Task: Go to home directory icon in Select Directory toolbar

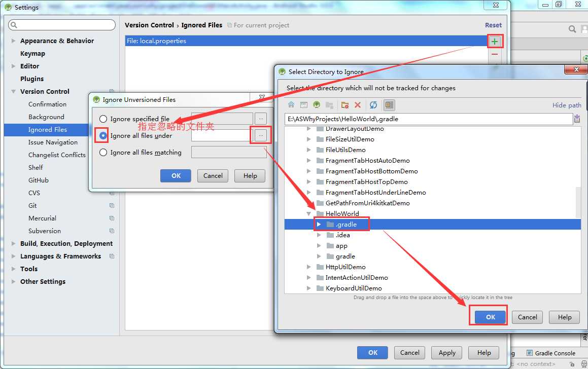Action: 291,105
